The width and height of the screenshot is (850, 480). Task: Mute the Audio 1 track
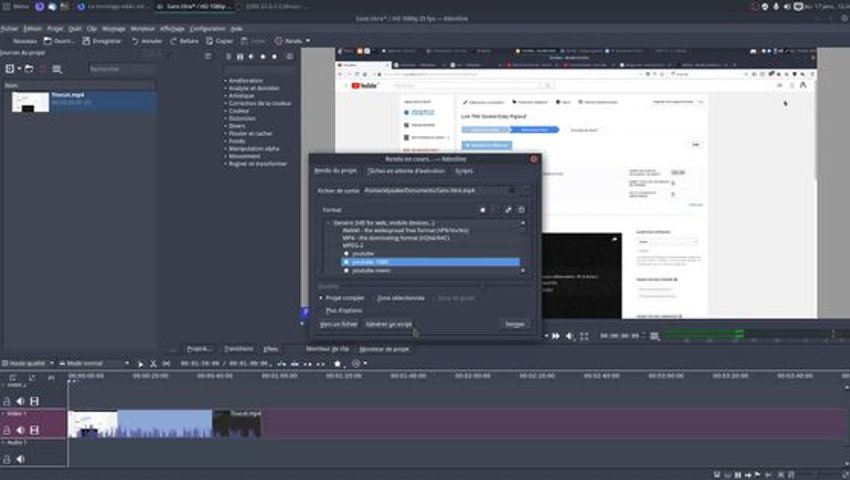coord(20,459)
